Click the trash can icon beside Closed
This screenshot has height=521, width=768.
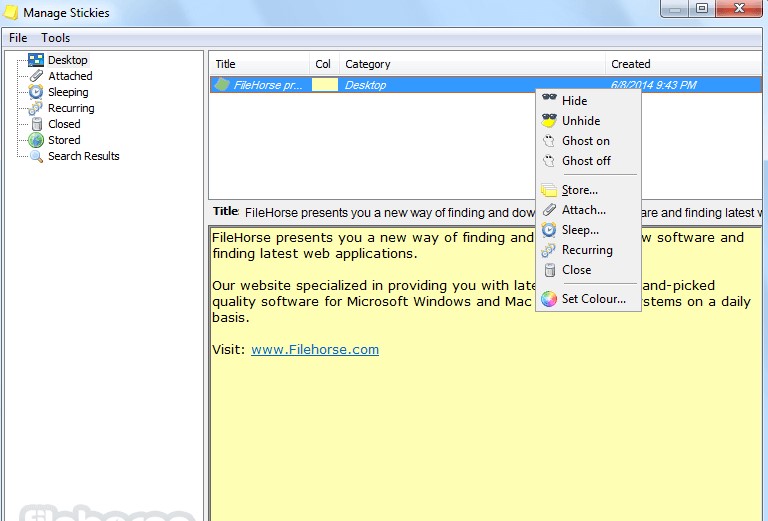[37, 124]
